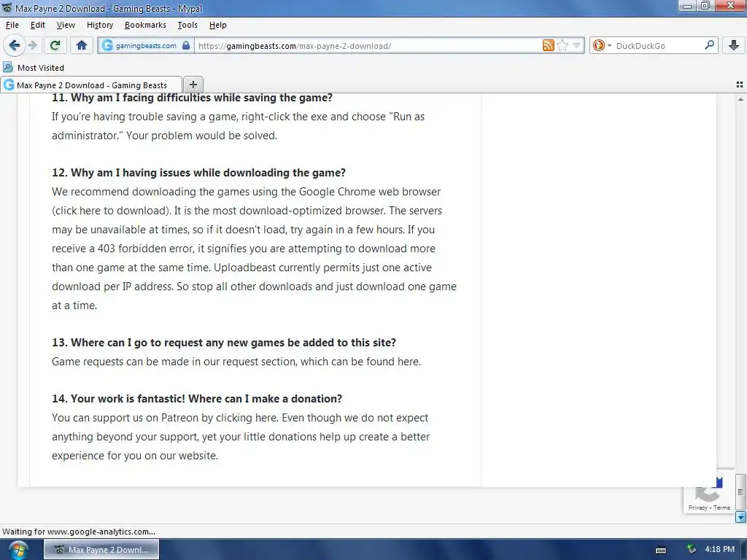Click question 13 heading about game requests
The image size is (747, 560).
click(224, 343)
